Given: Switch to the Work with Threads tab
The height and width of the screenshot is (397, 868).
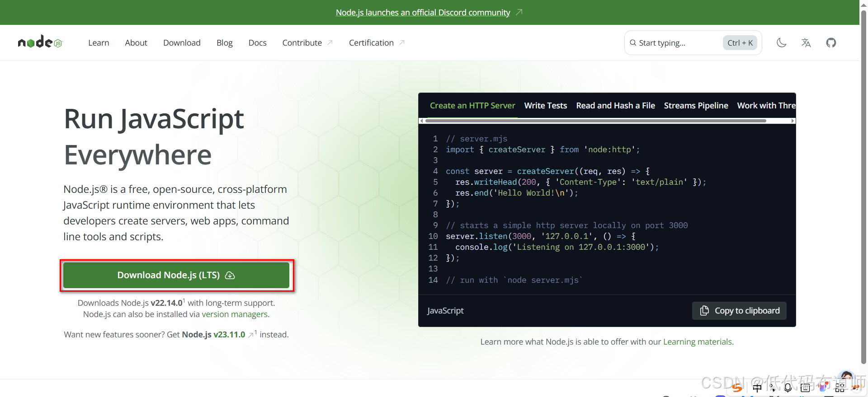Looking at the screenshot, I should [766, 106].
